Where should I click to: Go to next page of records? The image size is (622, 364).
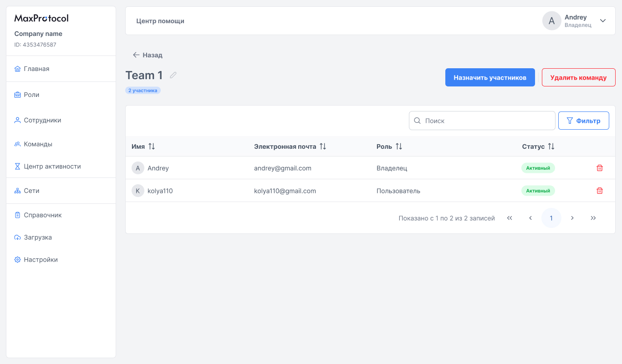tap(572, 218)
